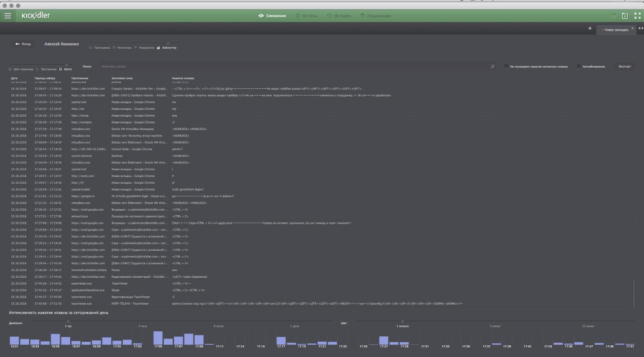Go back with the Назад button
The height and width of the screenshot is (357, 644).
tap(23, 44)
